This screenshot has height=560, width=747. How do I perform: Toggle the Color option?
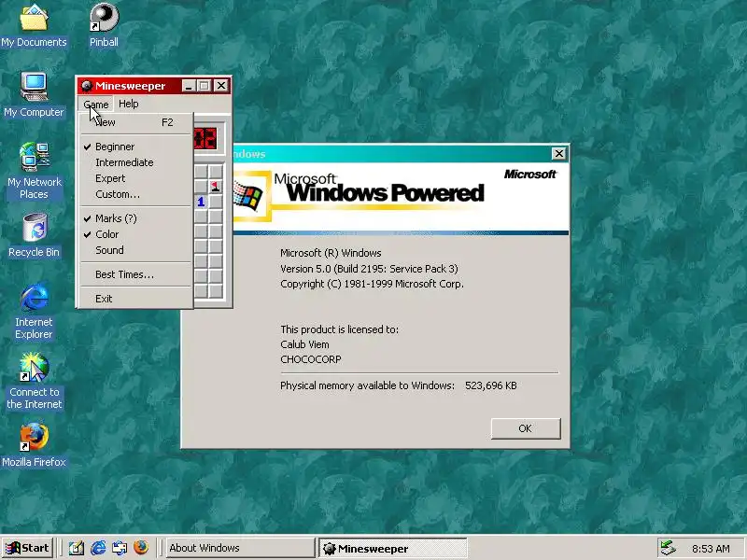[x=135, y=234]
